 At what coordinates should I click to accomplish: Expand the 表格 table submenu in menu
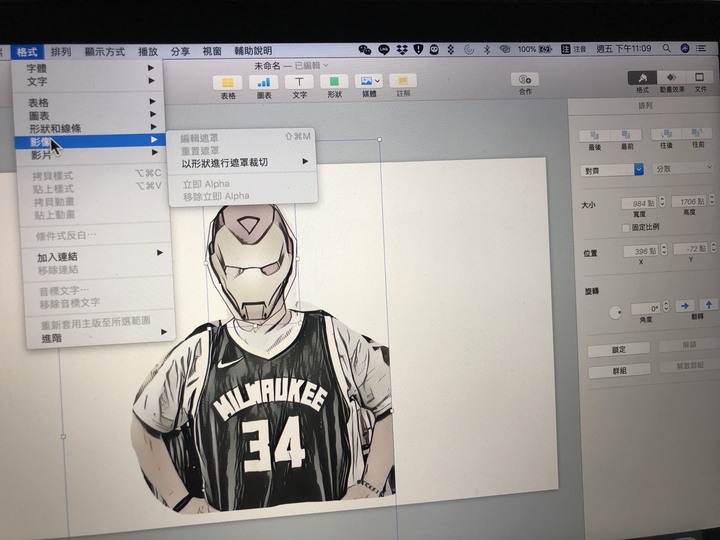coord(90,102)
